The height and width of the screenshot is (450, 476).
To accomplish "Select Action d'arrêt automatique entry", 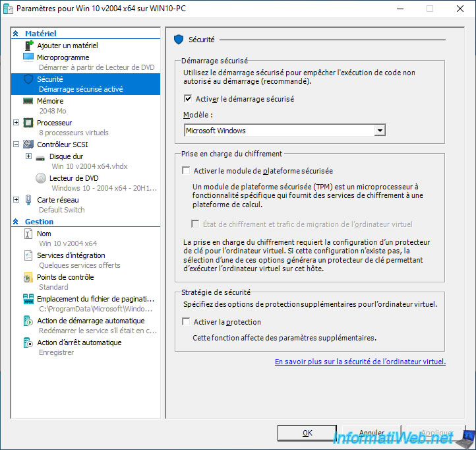I will [x=79, y=342].
